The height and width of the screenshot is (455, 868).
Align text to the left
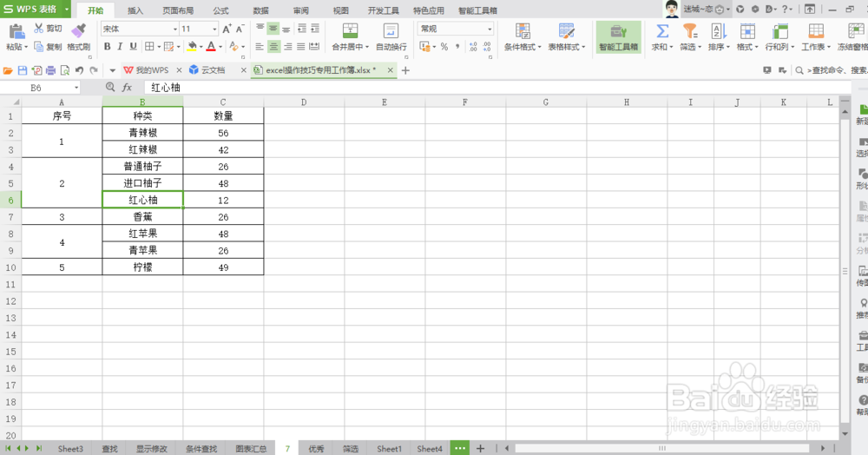260,47
